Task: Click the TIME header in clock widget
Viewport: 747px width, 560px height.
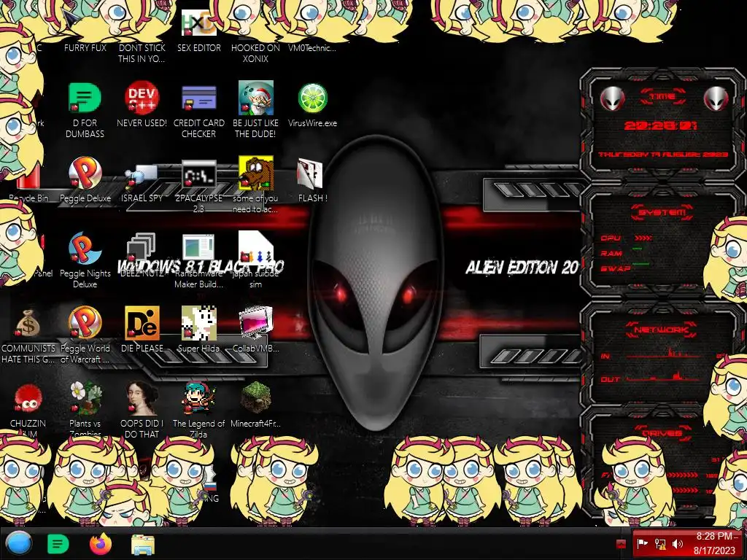Action: [662, 97]
